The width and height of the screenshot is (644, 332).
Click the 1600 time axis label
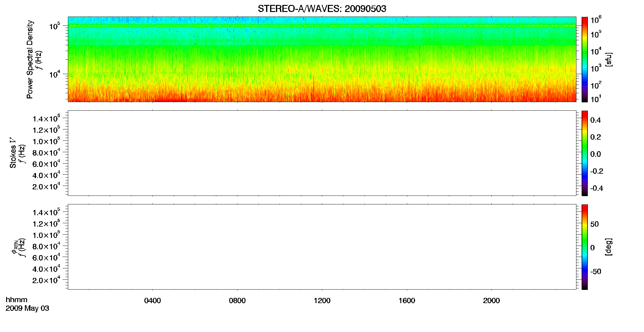pos(407,301)
